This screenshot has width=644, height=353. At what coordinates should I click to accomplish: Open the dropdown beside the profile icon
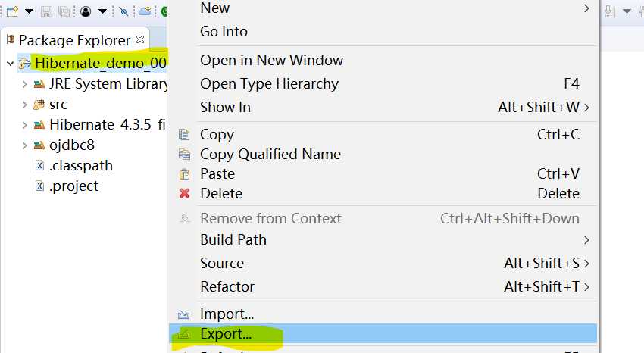[102, 11]
